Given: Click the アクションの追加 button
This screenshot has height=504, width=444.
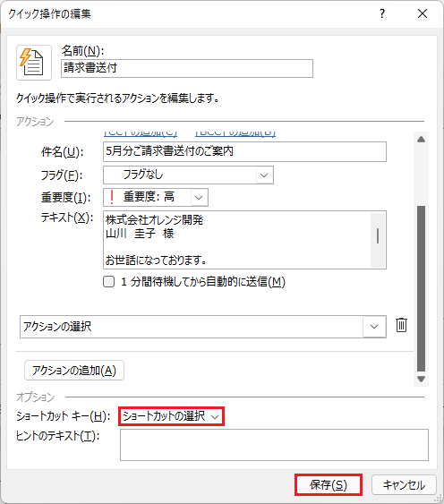Looking at the screenshot, I should [74, 371].
